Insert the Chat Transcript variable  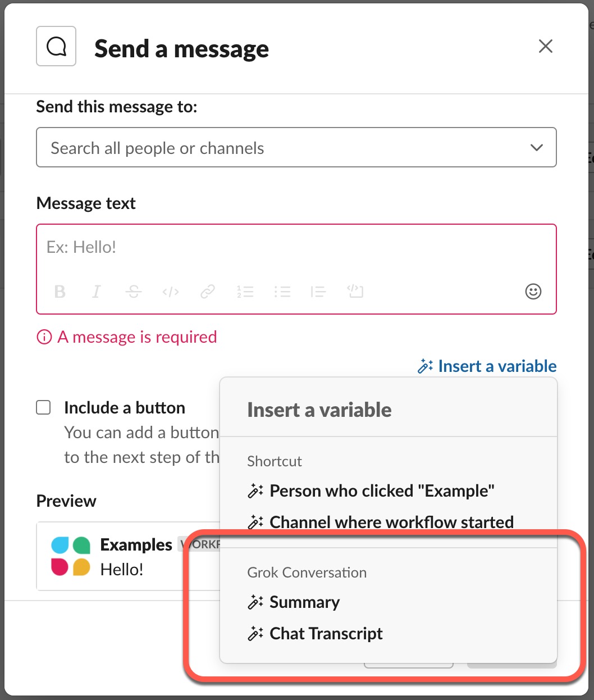[315, 634]
